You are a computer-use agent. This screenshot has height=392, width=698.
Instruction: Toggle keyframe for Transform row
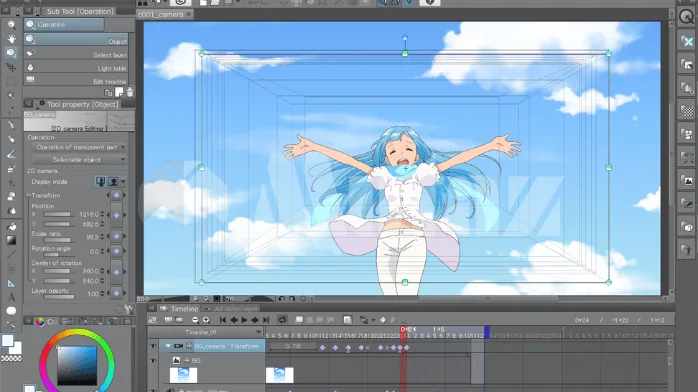[x=117, y=195]
